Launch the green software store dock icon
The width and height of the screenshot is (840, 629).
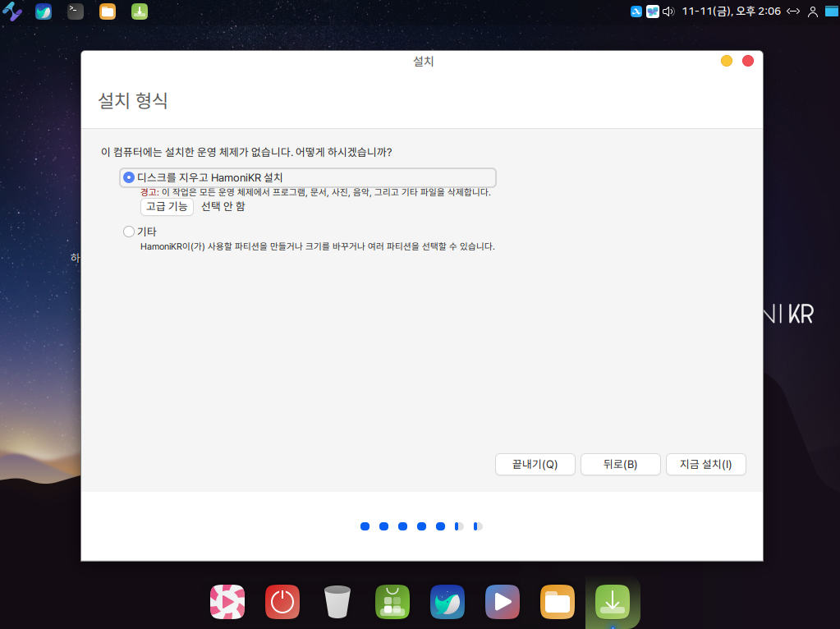tap(392, 602)
